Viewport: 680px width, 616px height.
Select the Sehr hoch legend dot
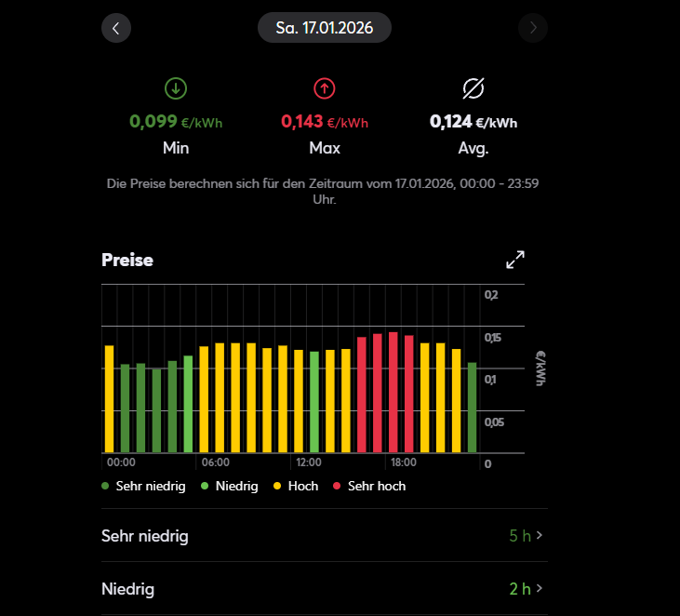[337, 486]
